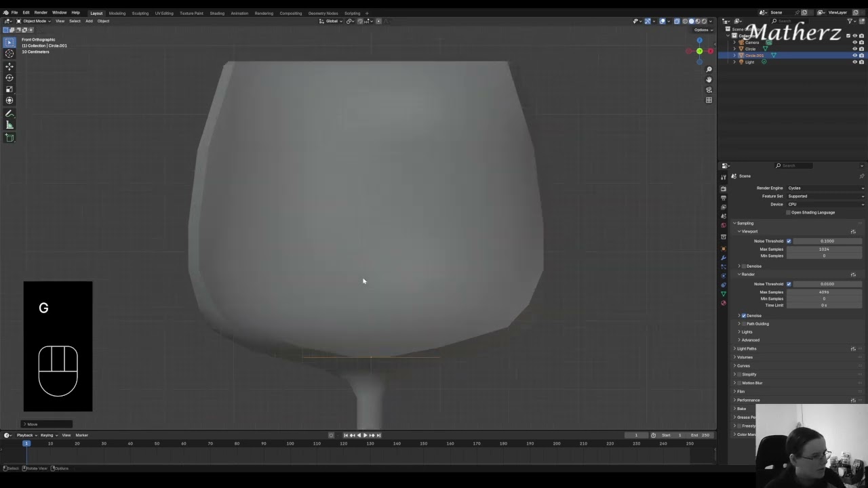
Task: Enable Open Shading Language checkbox
Action: point(789,212)
